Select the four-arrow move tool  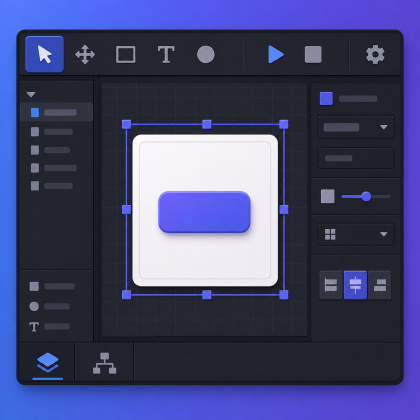click(85, 54)
